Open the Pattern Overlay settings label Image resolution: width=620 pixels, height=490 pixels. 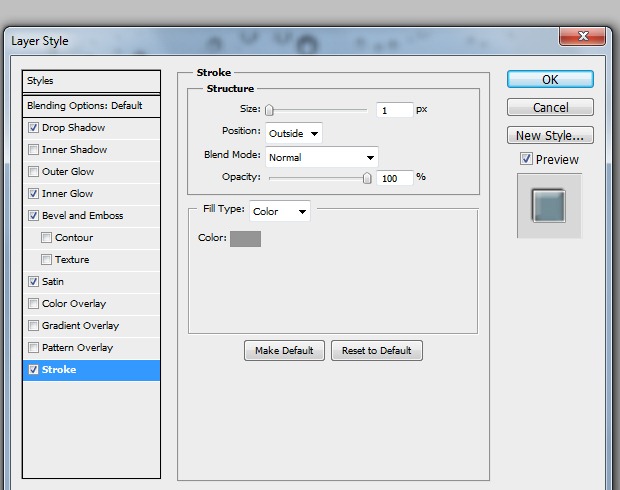[x=78, y=348]
